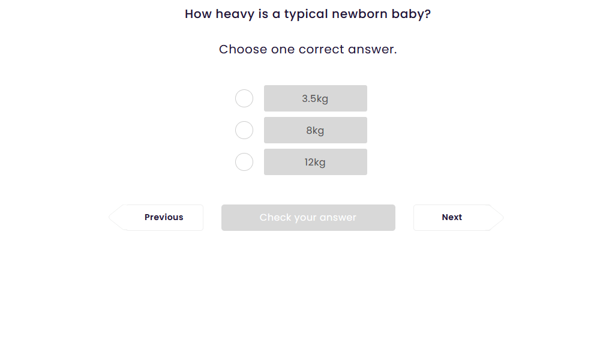The height and width of the screenshot is (364, 600).
Task: Click the 3.5kg answer box
Action: point(315,98)
